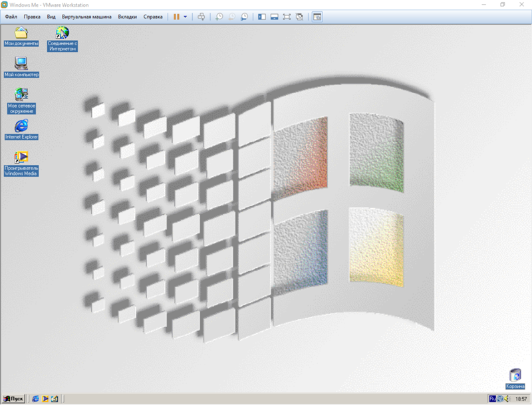Launch Internet Explorer from quick launch
Image resolution: width=532 pixels, height=405 pixels.
click(35, 399)
